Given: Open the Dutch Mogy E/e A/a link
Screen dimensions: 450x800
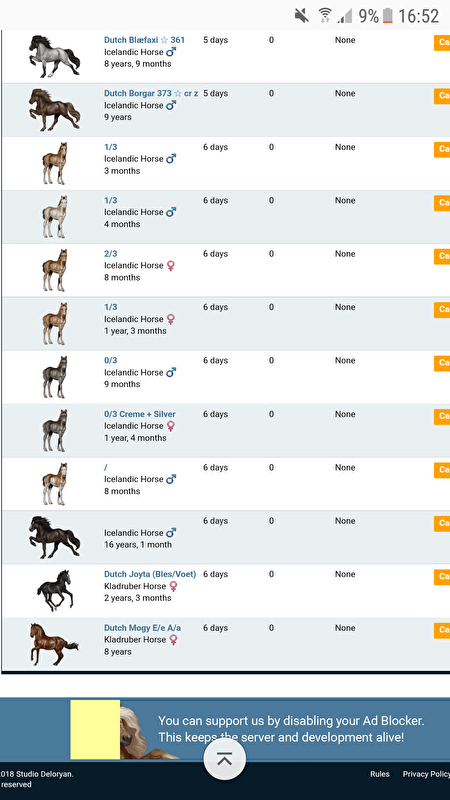Looking at the screenshot, I should coord(142,628).
